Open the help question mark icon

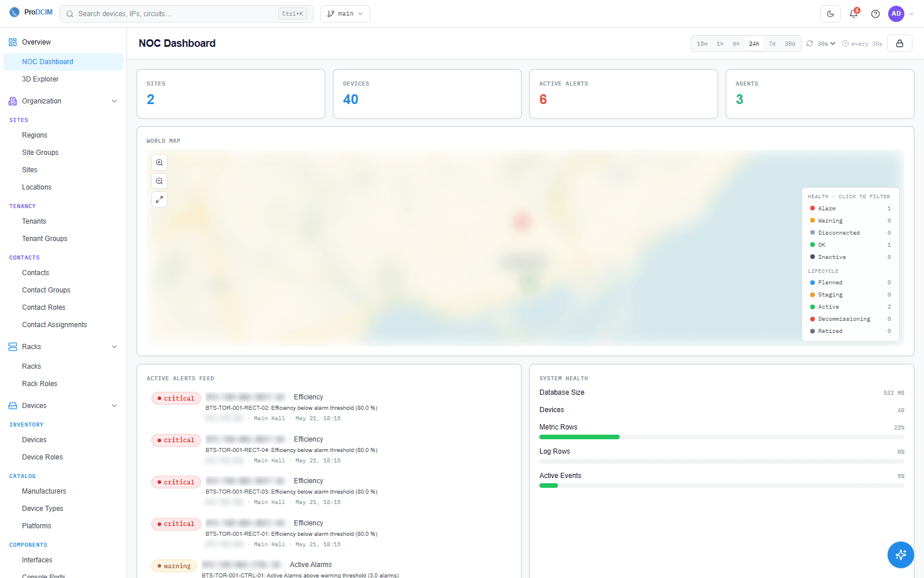(x=875, y=14)
